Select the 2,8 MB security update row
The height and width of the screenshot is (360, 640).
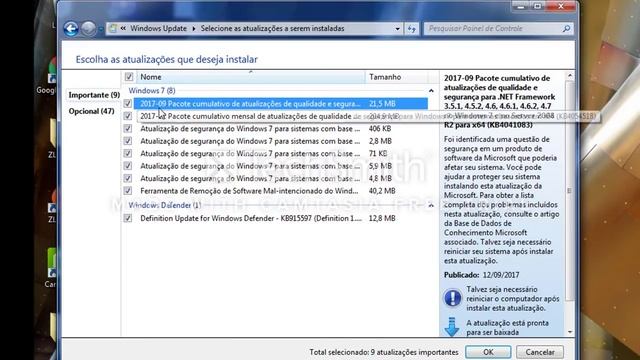(x=281, y=141)
